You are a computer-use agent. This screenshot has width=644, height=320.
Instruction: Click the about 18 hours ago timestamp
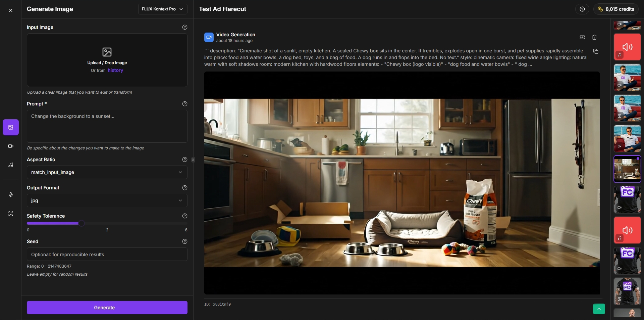point(234,41)
